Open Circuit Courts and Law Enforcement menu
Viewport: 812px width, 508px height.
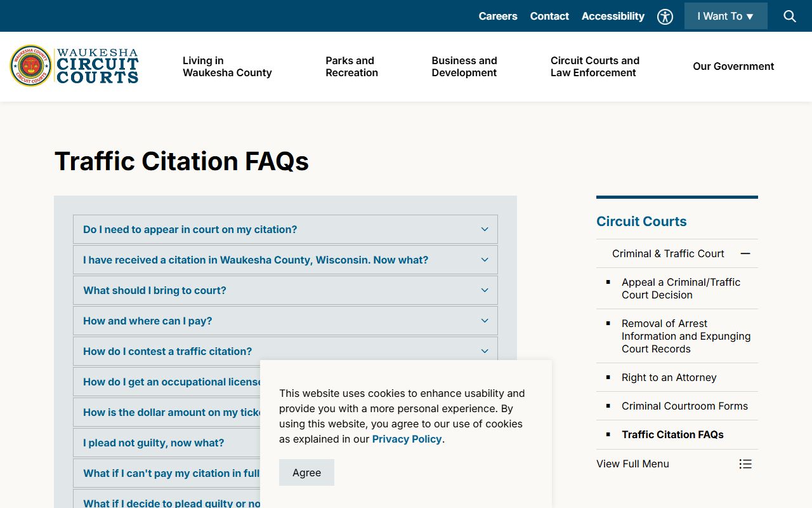pos(595,67)
